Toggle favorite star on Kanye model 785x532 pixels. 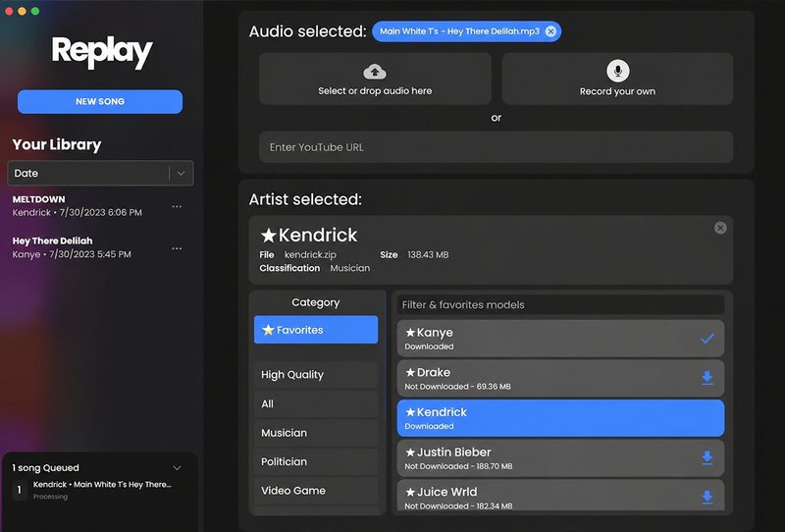pyautogui.click(x=410, y=332)
